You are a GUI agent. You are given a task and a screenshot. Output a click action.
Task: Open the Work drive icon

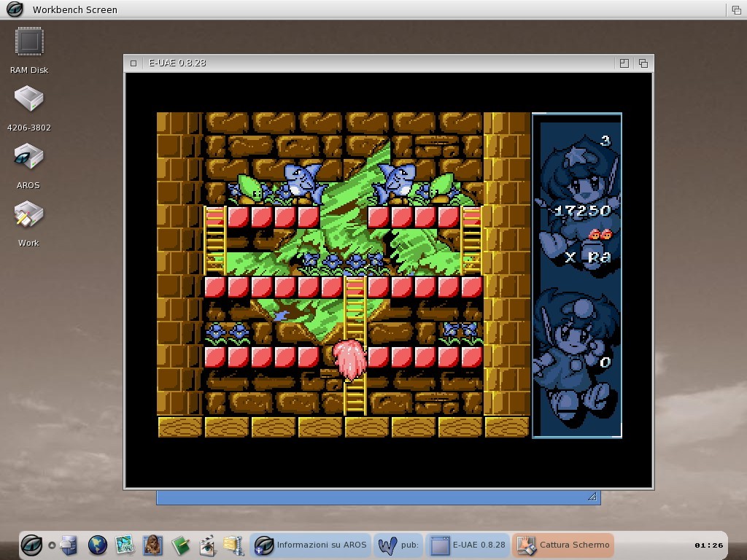click(28, 214)
